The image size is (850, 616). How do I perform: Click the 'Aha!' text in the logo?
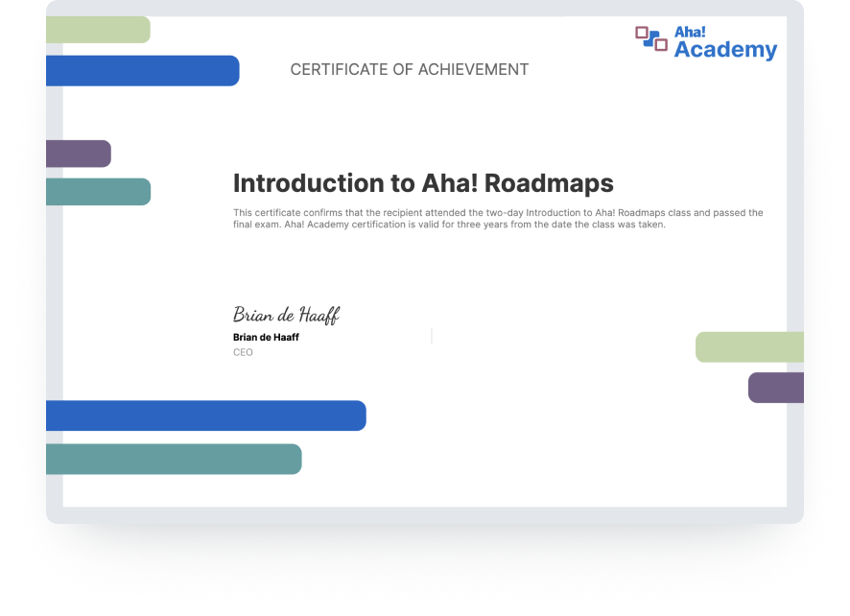(x=689, y=33)
